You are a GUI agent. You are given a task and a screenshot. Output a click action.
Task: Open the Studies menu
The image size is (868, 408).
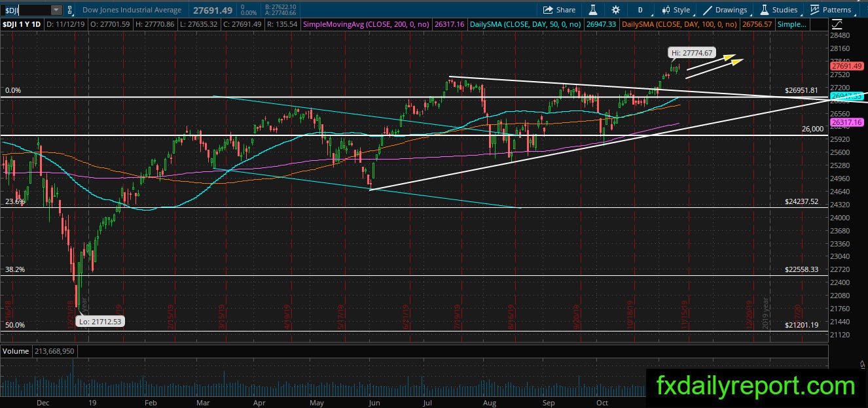(x=778, y=10)
